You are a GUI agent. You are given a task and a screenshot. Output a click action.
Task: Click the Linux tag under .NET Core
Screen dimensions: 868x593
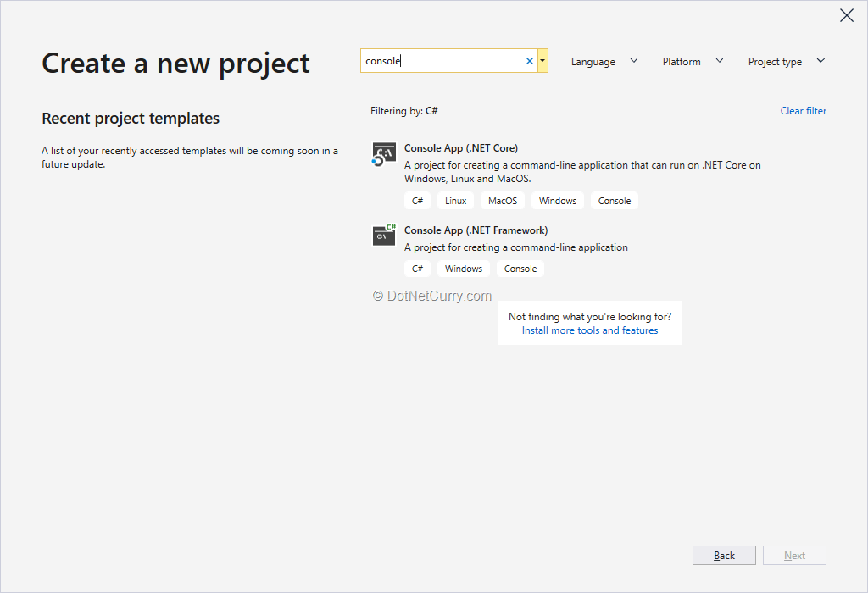pos(455,201)
